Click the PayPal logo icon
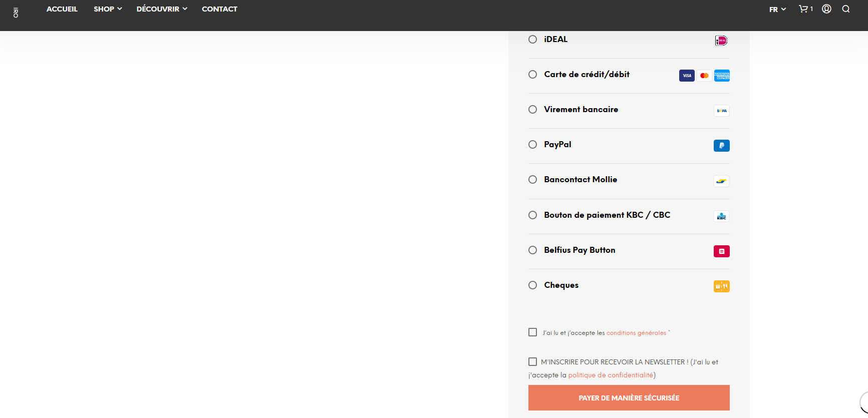This screenshot has width=868, height=418. coord(721,146)
